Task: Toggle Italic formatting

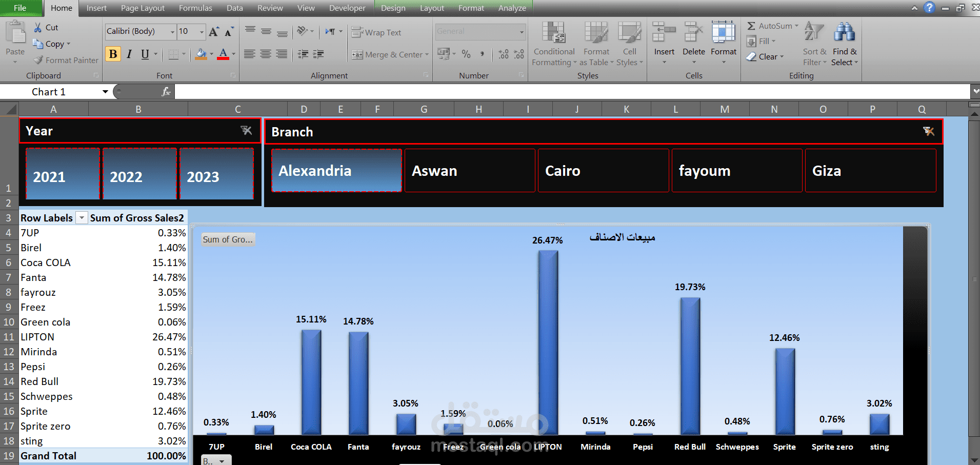Action: (x=129, y=54)
